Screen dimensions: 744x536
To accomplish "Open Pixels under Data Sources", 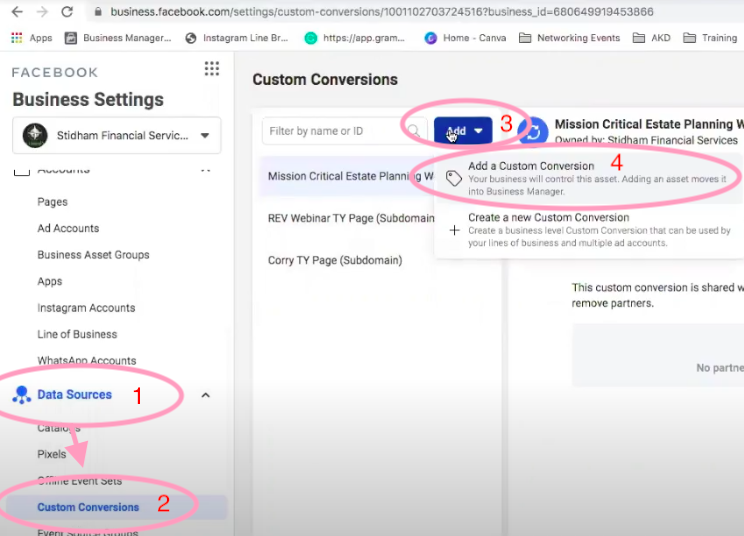I will coord(52,454).
